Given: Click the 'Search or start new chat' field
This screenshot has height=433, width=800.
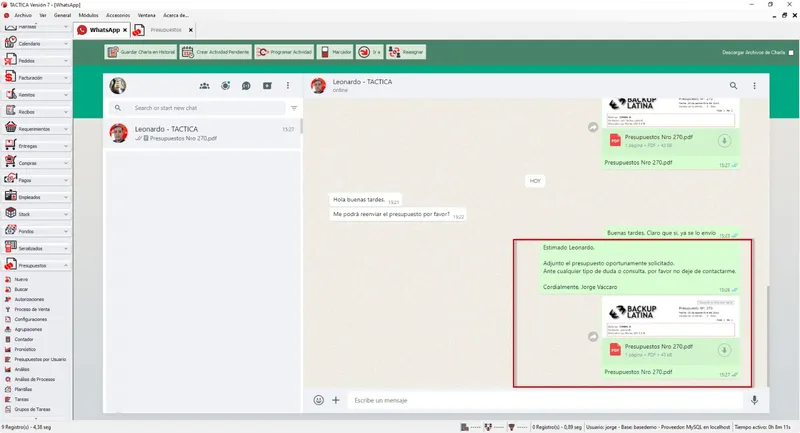Looking at the screenshot, I should tap(197, 108).
